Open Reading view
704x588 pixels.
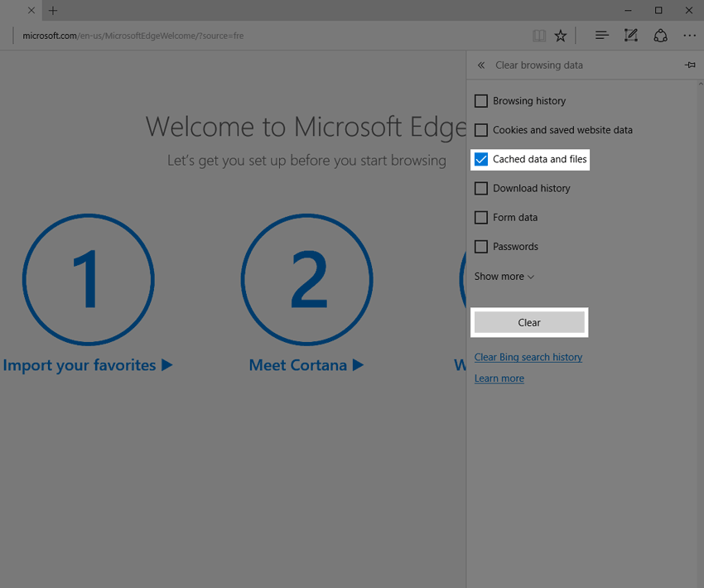[539, 36]
